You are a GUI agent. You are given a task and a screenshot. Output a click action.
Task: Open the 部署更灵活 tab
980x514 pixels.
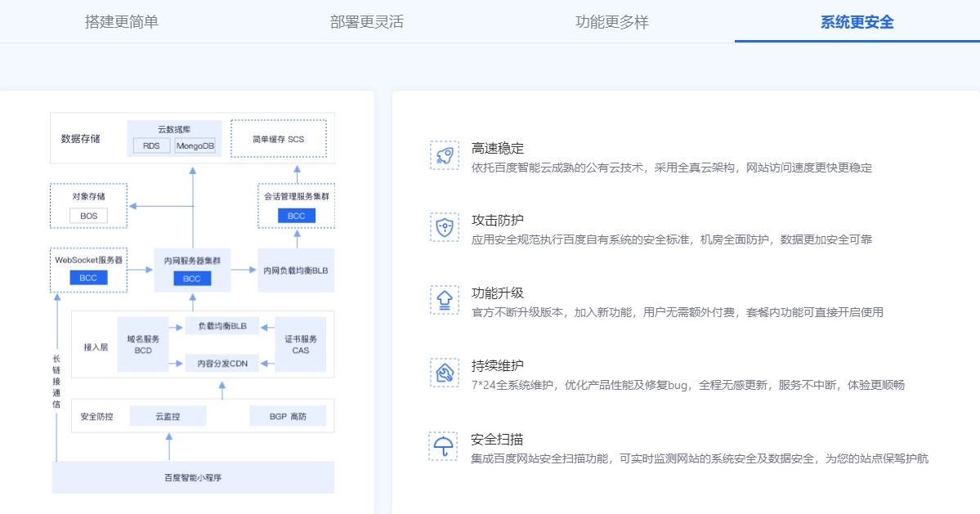pyautogui.click(x=367, y=22)
